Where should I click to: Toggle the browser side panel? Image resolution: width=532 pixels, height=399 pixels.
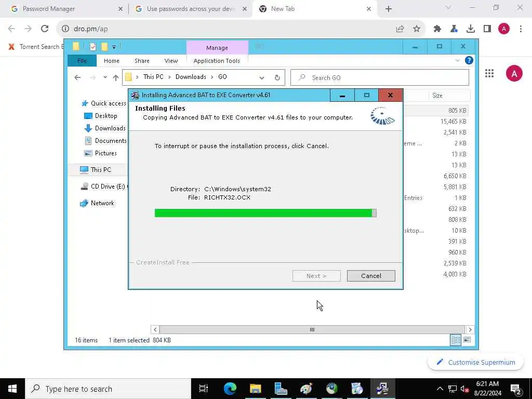pos(487,29)
